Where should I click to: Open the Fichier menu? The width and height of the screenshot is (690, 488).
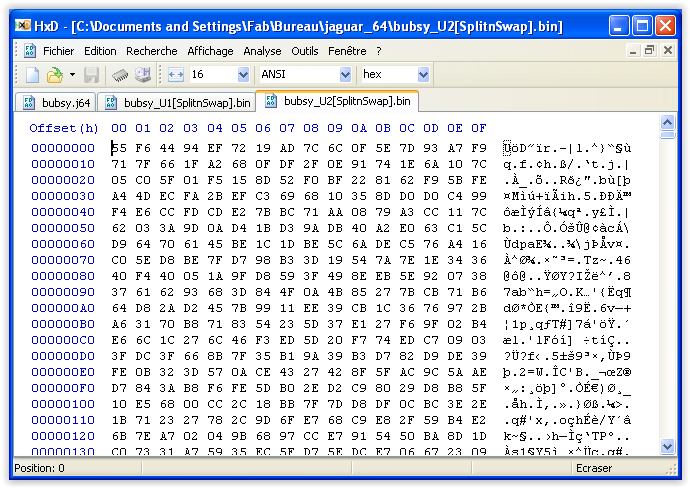[x=59, y=51]
